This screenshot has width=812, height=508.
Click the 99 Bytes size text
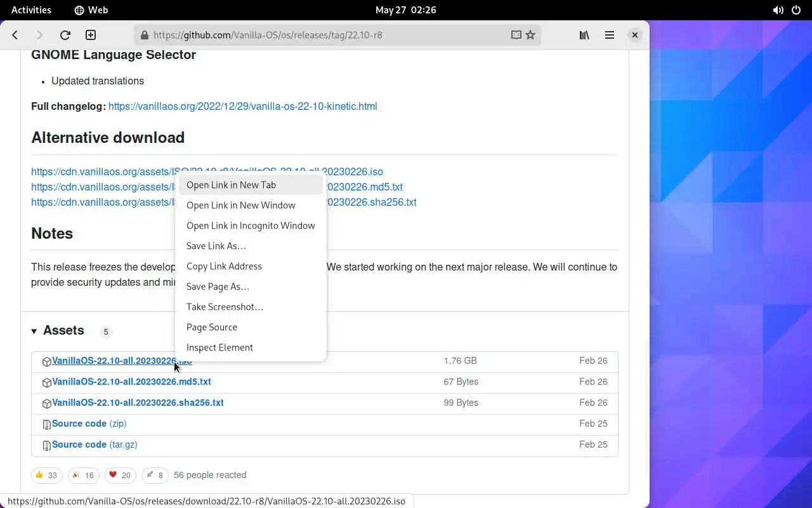pos(461,403)
